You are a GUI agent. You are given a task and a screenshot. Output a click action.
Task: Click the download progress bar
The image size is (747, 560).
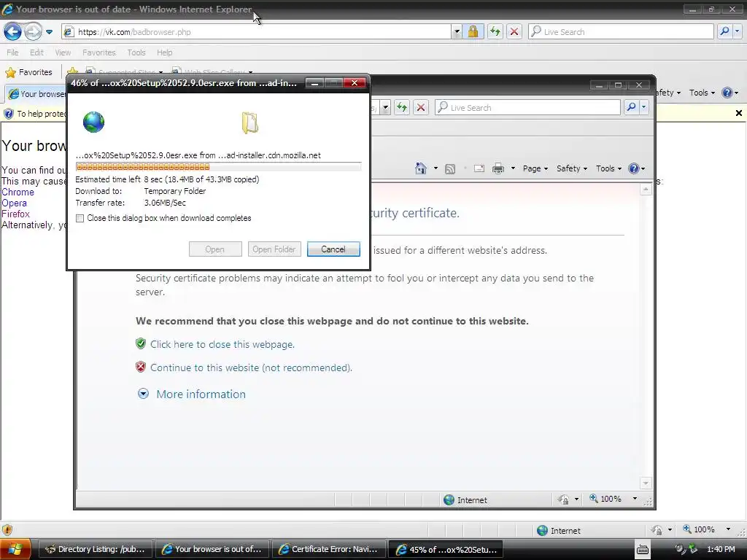point(218,167)
